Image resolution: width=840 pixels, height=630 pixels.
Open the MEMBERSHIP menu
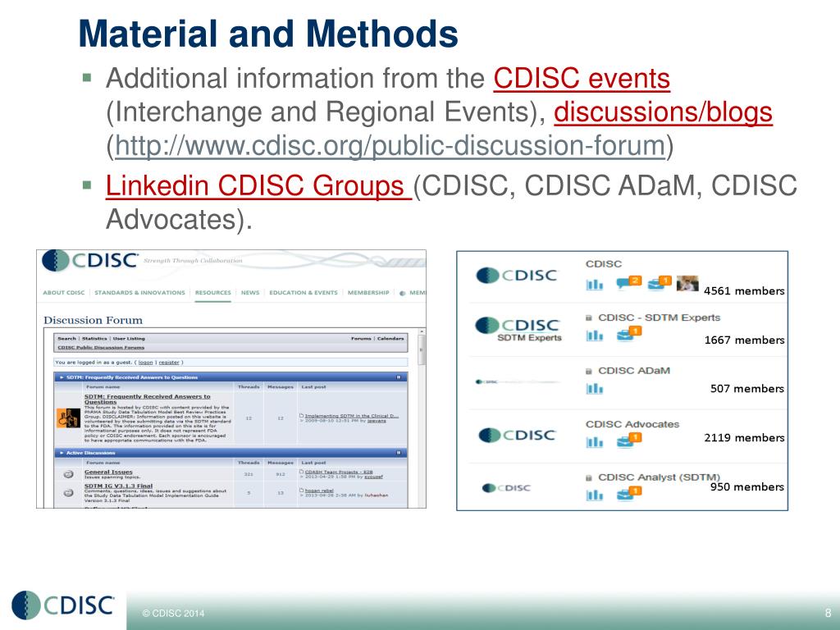pos(368,293)
